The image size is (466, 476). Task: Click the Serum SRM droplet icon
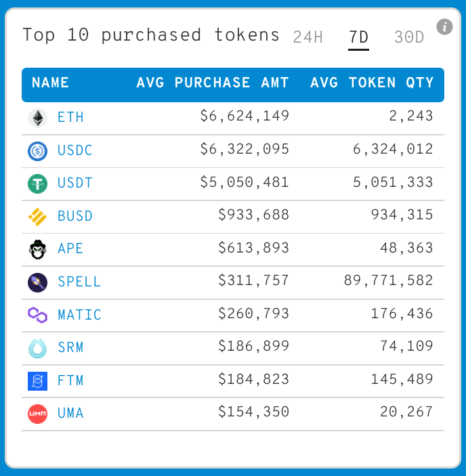coord(37,348)
